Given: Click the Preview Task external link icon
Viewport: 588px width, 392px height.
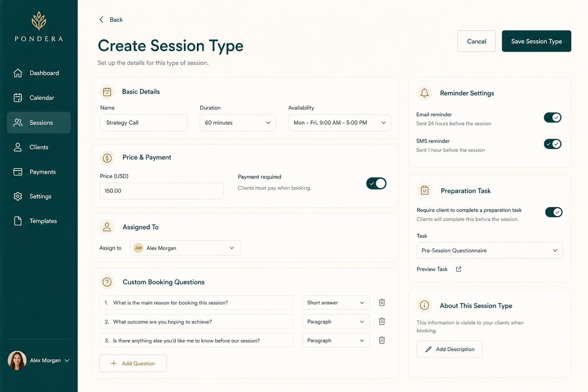Looking at the screenshot, I should click(x=458, y=269).
